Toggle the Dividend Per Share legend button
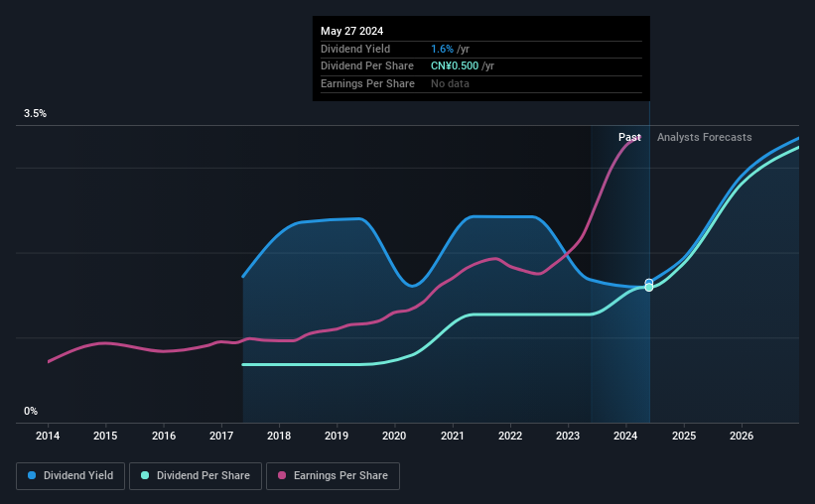The image size is (815, 504). pyautogui.click(x=196, y=476)
